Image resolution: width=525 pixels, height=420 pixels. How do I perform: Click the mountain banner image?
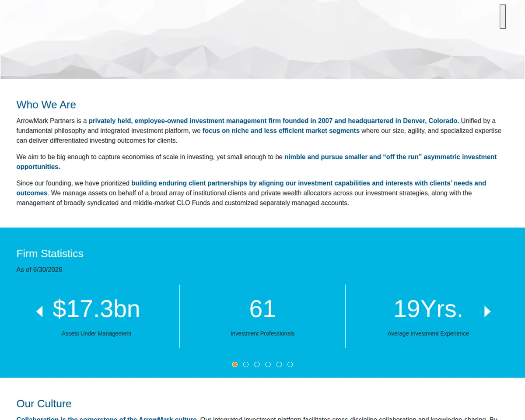262,39
